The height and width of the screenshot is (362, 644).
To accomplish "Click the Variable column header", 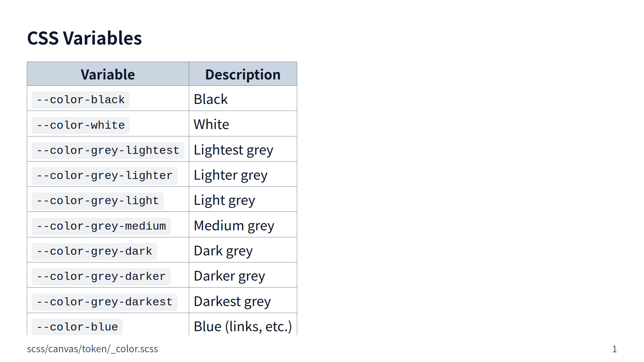I will pyautogui.click(x=108, y=74).
